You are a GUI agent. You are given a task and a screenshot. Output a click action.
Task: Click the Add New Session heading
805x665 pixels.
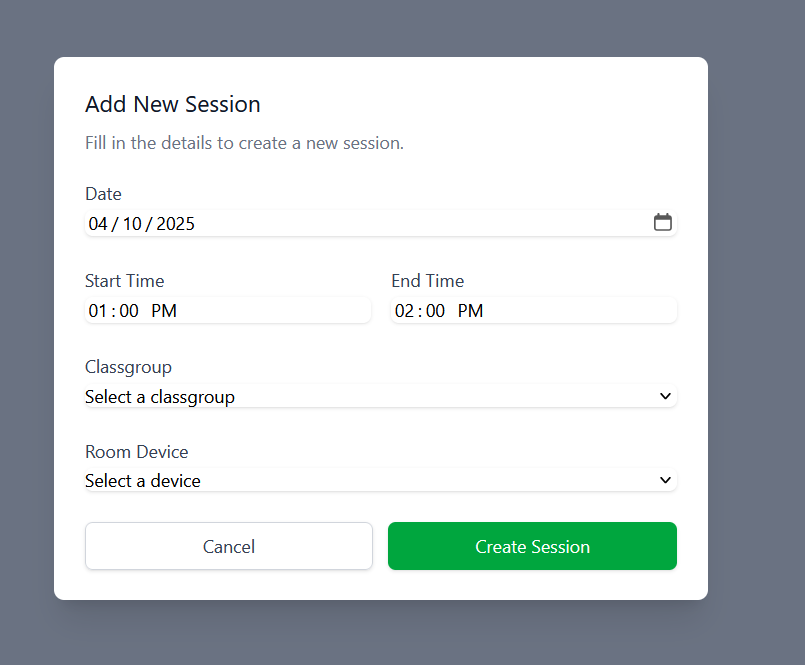click(173, 104)
